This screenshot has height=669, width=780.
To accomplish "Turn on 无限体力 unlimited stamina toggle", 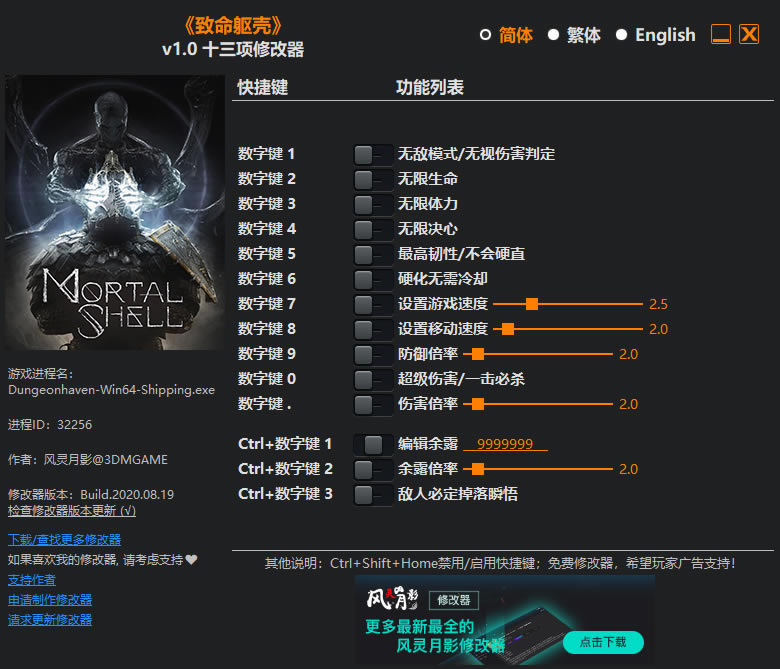I will (x=372, y=204).
